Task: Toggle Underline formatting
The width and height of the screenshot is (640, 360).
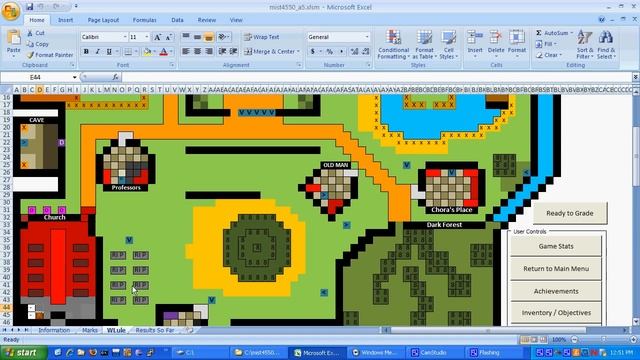Action: 109,52
